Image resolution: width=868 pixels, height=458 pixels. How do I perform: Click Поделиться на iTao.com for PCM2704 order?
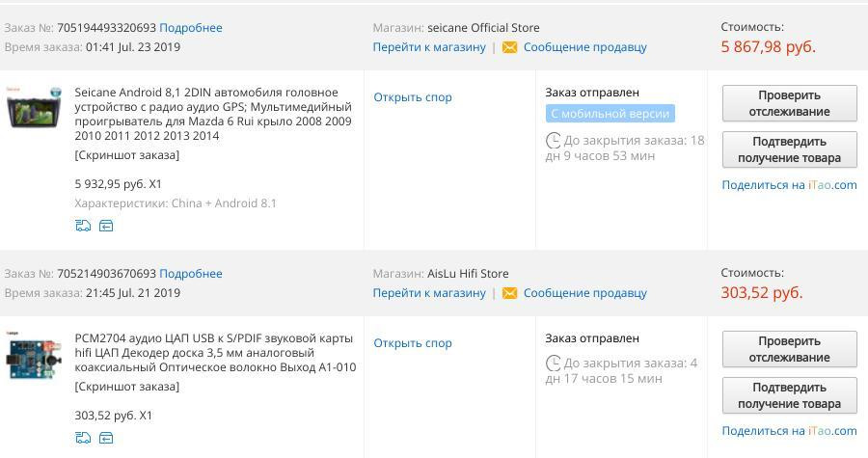coord(789,431)
